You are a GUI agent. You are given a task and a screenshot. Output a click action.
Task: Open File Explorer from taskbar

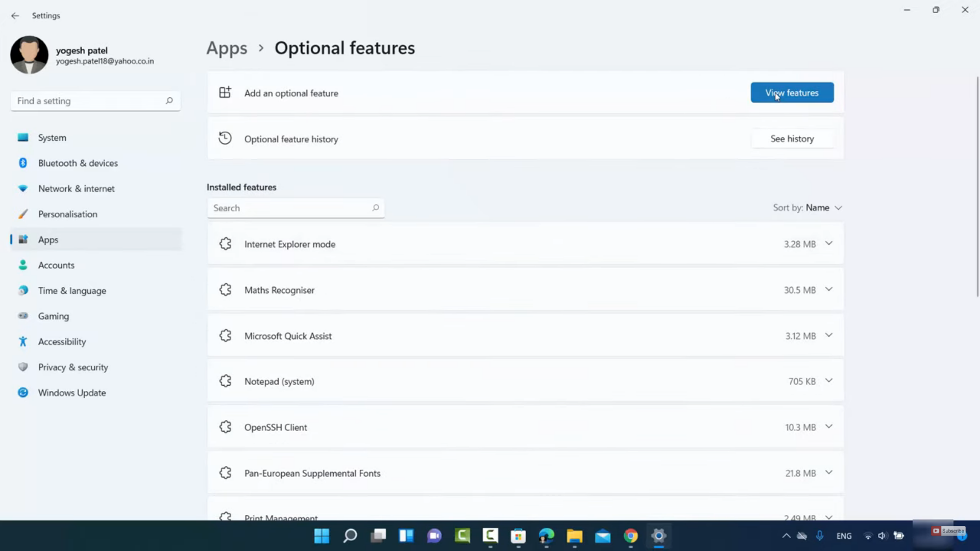575,536
